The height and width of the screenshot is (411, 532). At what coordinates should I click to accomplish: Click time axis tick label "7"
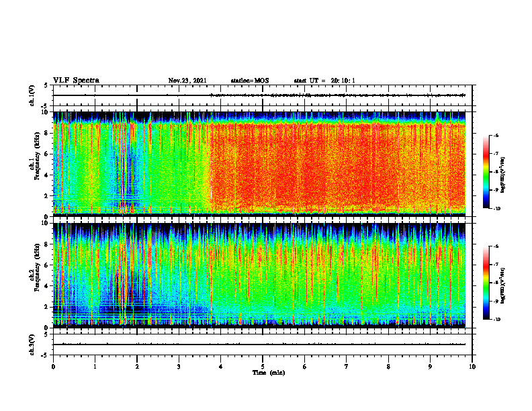coord(347,367)
